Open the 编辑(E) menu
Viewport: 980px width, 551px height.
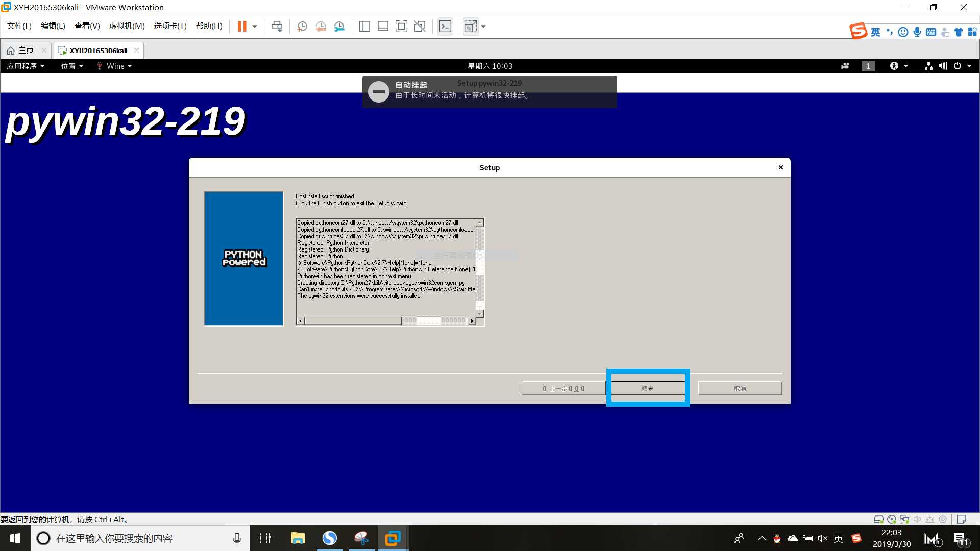[x=53, y=26]
